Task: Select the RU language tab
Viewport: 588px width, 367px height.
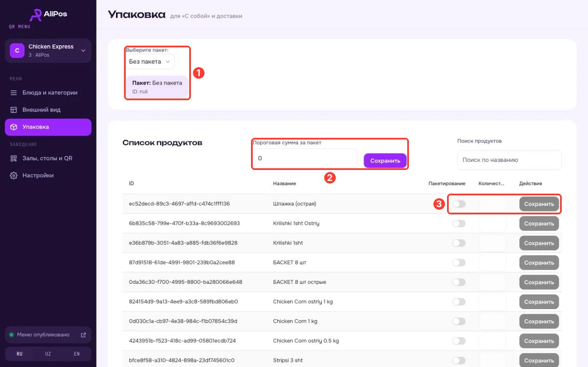Action: (19, 354)
